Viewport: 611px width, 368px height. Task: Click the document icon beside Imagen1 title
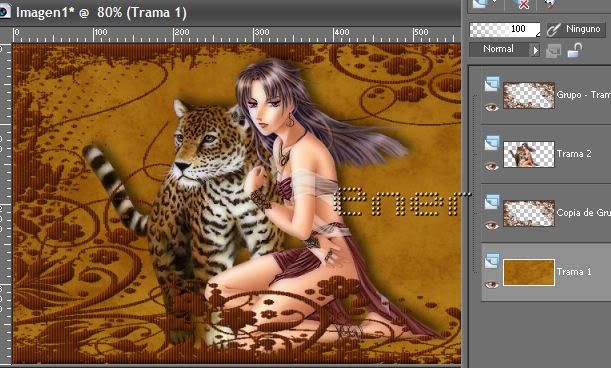[4, 11]
